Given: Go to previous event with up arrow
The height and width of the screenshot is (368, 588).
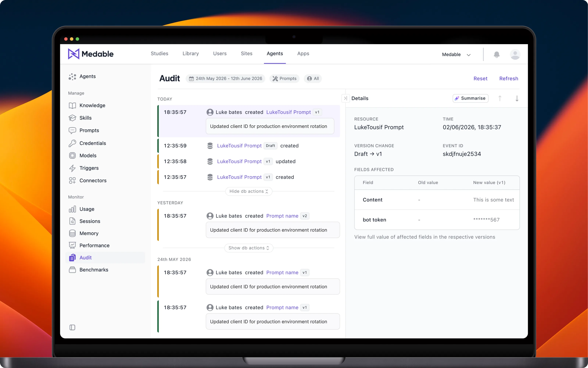Looking at the screenshot, I should pyautogui.click(x=500, y=98).
